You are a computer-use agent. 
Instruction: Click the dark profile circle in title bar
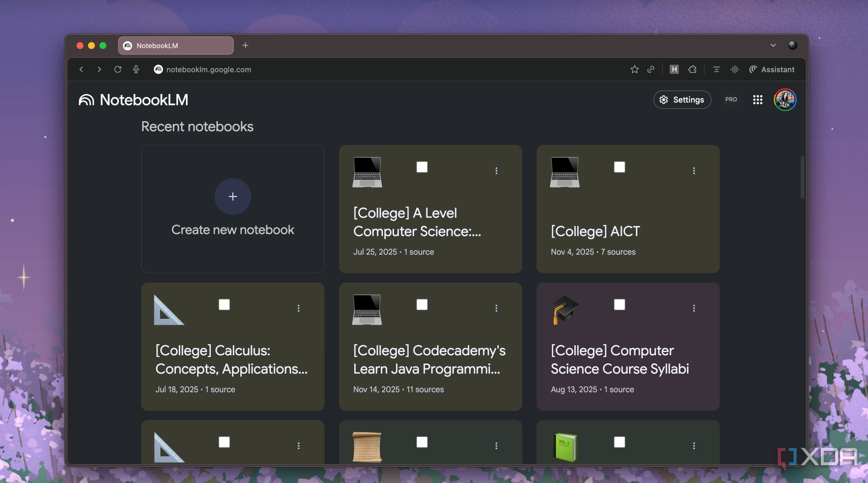793,45
